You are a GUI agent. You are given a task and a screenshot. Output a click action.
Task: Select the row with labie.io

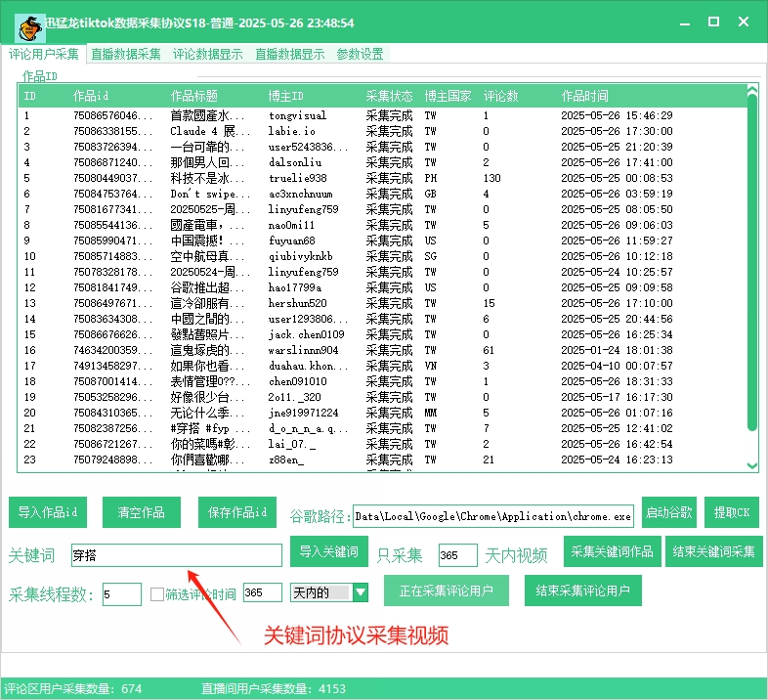[382, 131]
